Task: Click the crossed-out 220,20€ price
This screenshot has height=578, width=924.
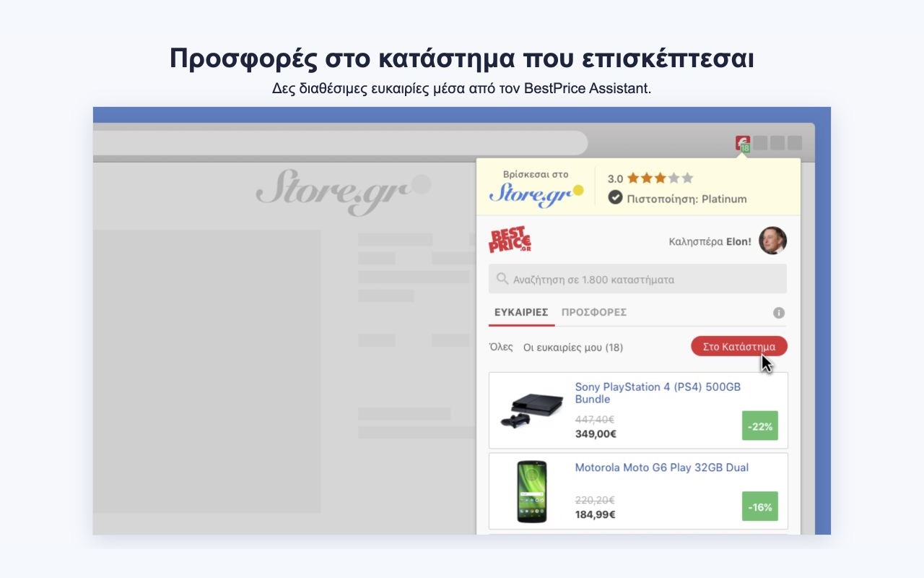Action: 595,500
